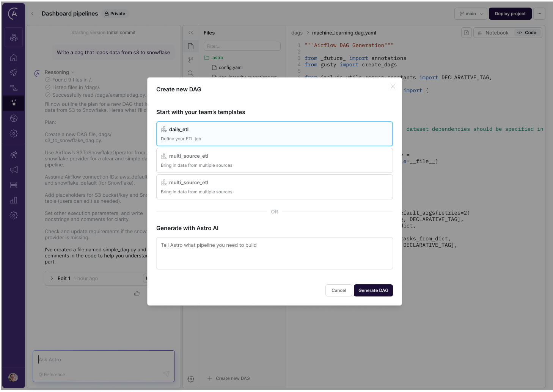This screenshot has width=553, height=392.
Task: Click the machine_learning.dag.yaml breadcrumb
Action: (344, 33)
